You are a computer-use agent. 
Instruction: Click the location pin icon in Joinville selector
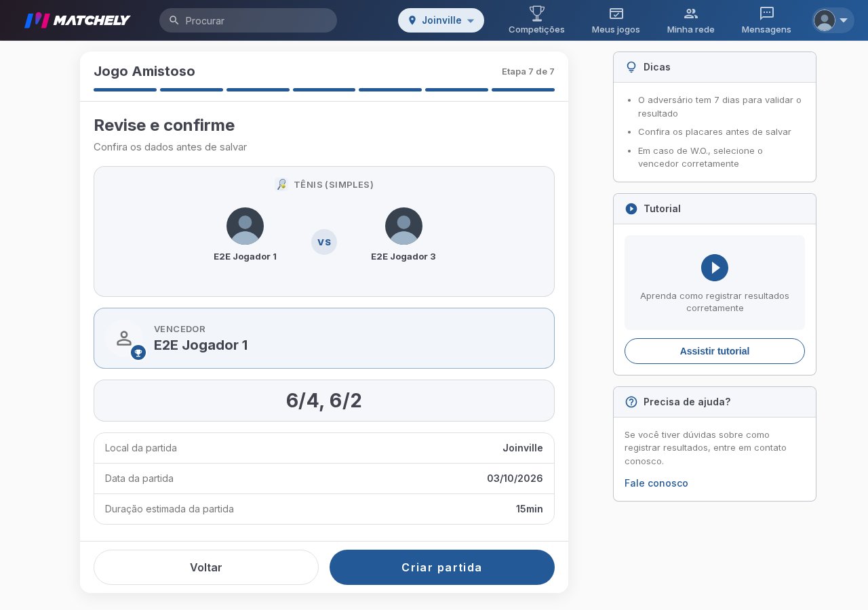(412, 20)
